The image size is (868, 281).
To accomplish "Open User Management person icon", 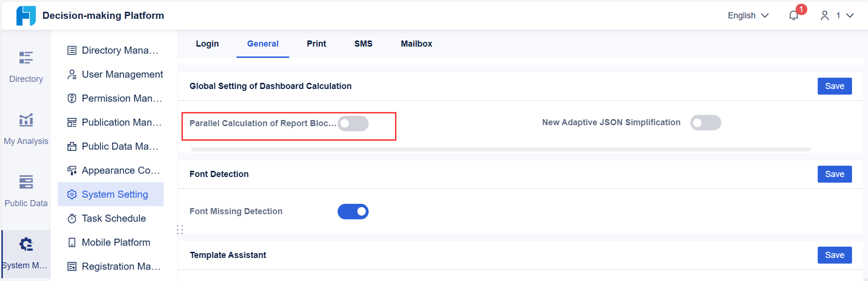I will 72,74.
